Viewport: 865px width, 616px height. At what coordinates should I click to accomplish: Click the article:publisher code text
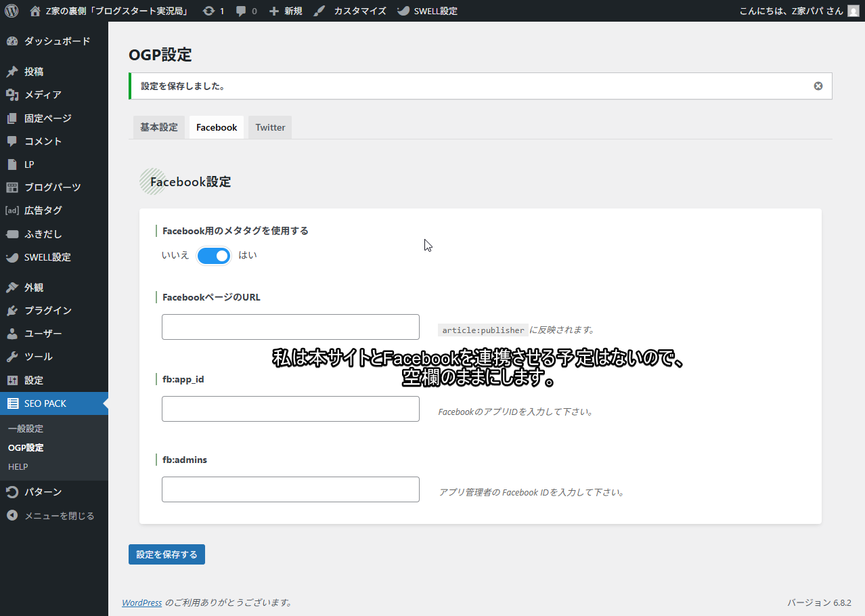483,330
